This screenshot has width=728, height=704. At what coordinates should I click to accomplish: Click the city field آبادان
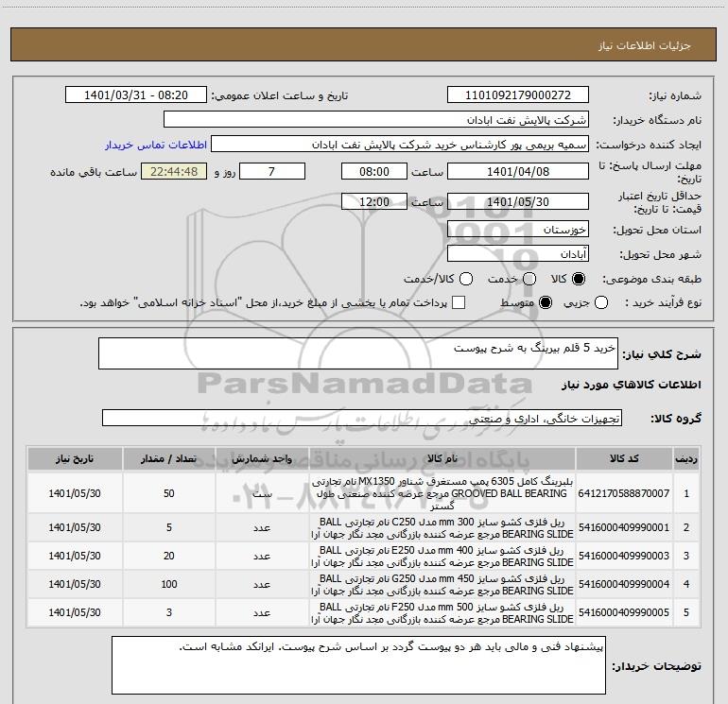518,254
